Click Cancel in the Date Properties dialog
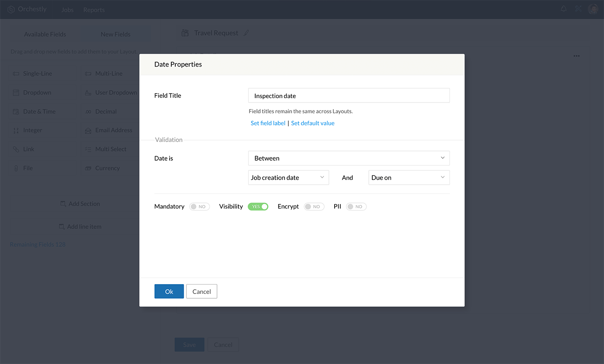Viewport: 604px width, 364px height. [x=201, y=291]
